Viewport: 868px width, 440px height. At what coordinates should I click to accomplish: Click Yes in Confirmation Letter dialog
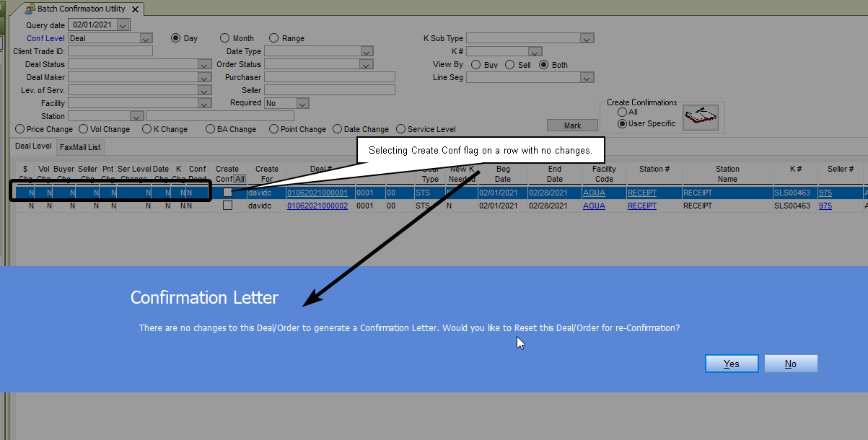tap(732, 364)
